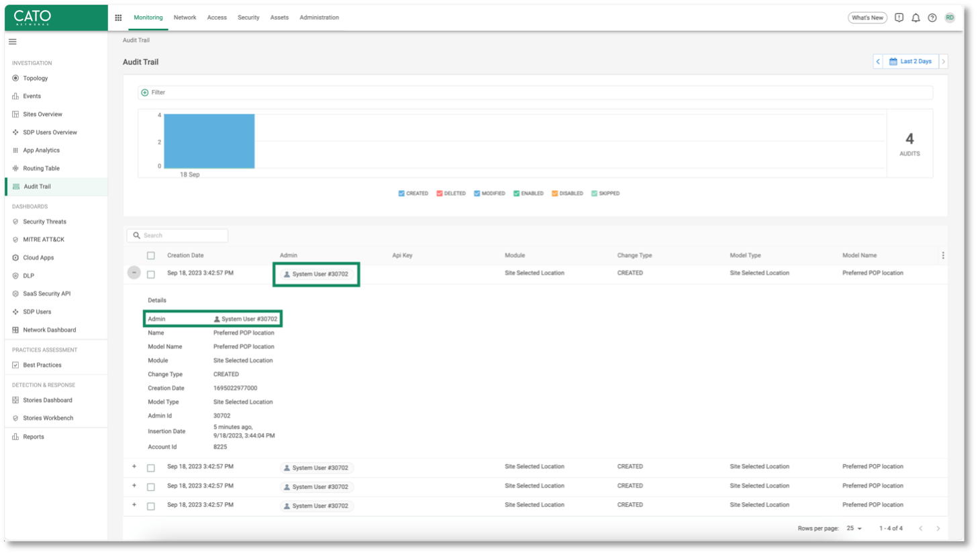980x558 pixels.
Task: Open the Rows per page dropdown
Action: click(x=852, y=528)
